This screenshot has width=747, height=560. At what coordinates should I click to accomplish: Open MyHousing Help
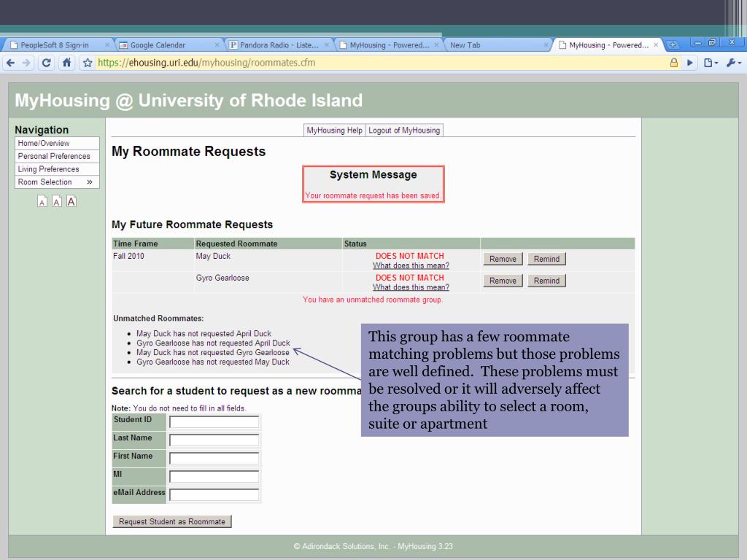point(334,130)
